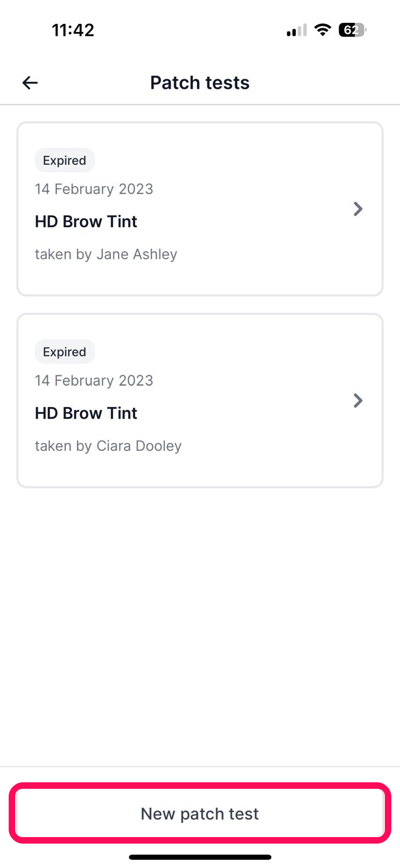This screenshot has width=400, height=868.
Task: Tap the Patch tests page title
Action: pyautogui.click(x=199, y=82)
